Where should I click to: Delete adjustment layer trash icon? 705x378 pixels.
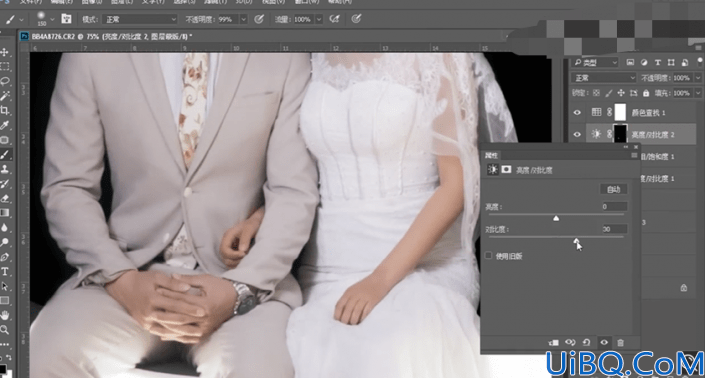pos(620,342)
